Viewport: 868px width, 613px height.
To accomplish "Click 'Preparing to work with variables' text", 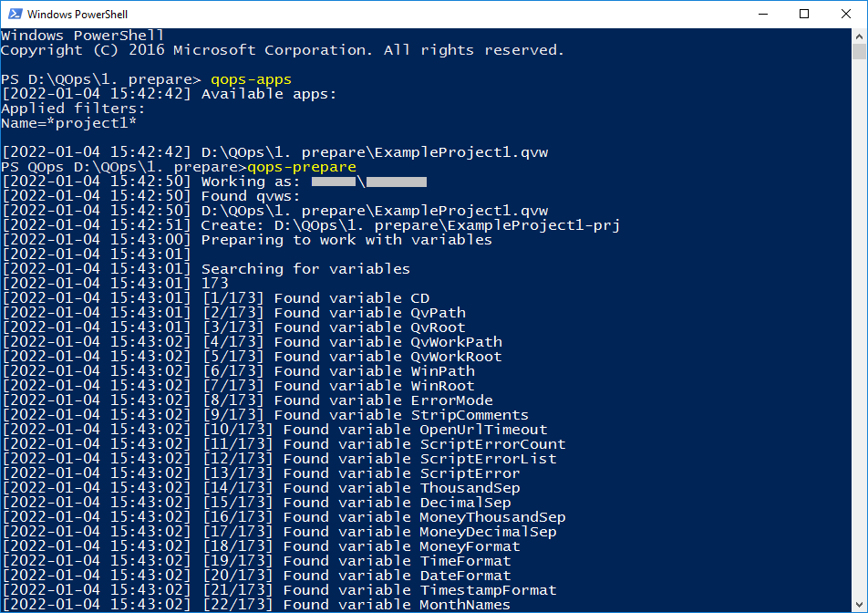I will 346,240.
